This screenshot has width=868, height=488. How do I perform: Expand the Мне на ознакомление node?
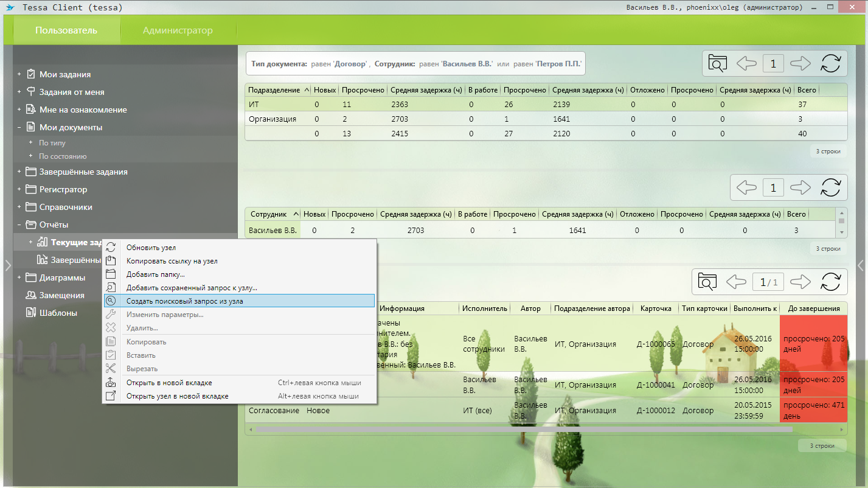coord(19,110)
